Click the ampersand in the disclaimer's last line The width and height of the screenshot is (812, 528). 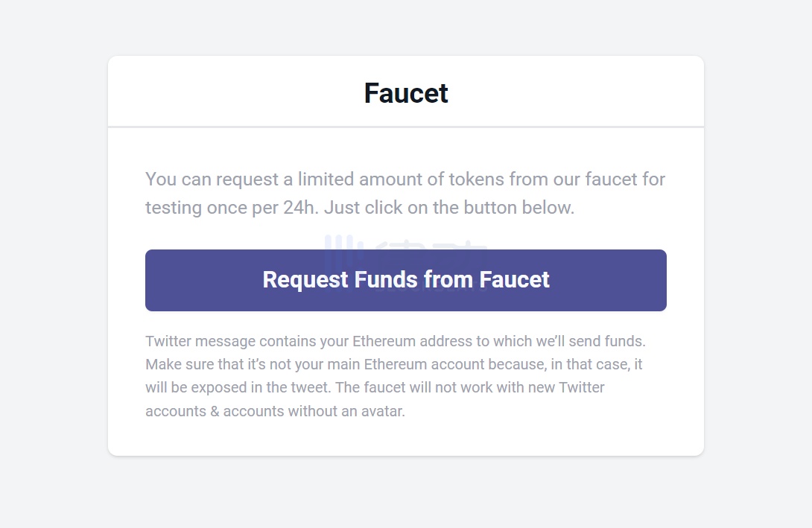pos(215,411)
